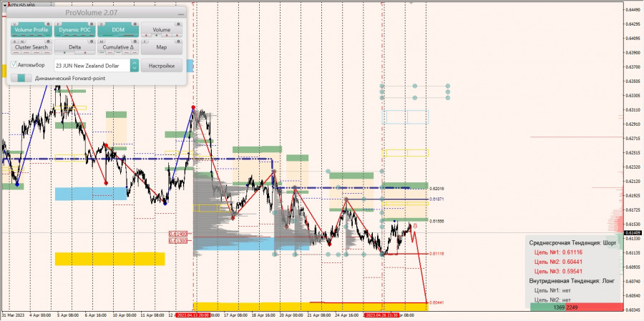
Task: Open settings gear on Dynamic POC button
Action: [92, 24]
